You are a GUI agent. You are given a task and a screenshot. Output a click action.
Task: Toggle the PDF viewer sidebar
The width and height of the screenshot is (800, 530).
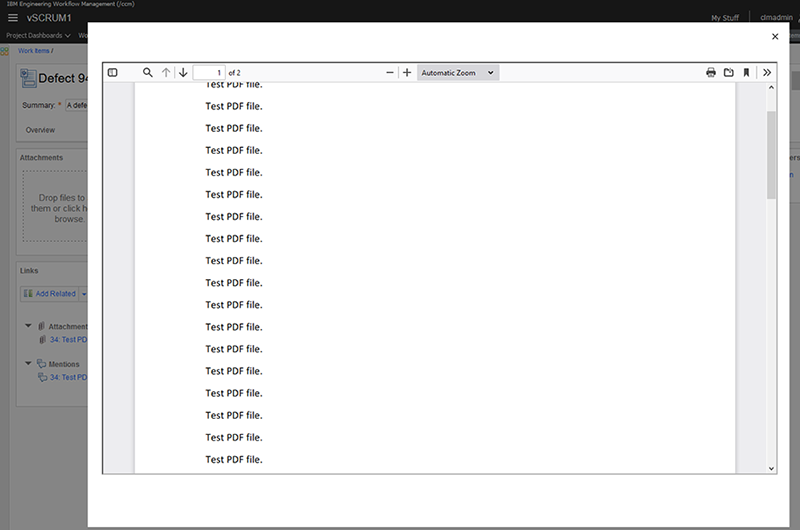pyautogui.click(x=113, y=73)
